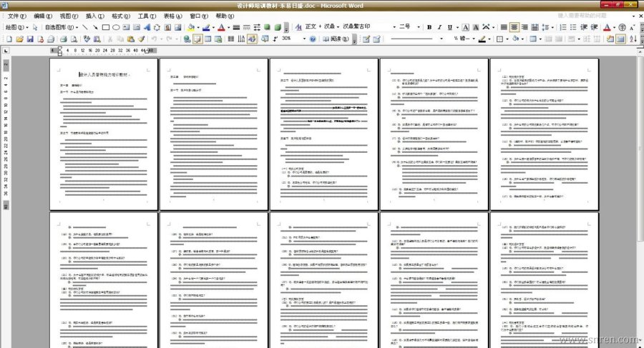Open the 自选图形 AutoShapes dropdown
The width and height of the screenshot is (644, 348).
point(62,27)
